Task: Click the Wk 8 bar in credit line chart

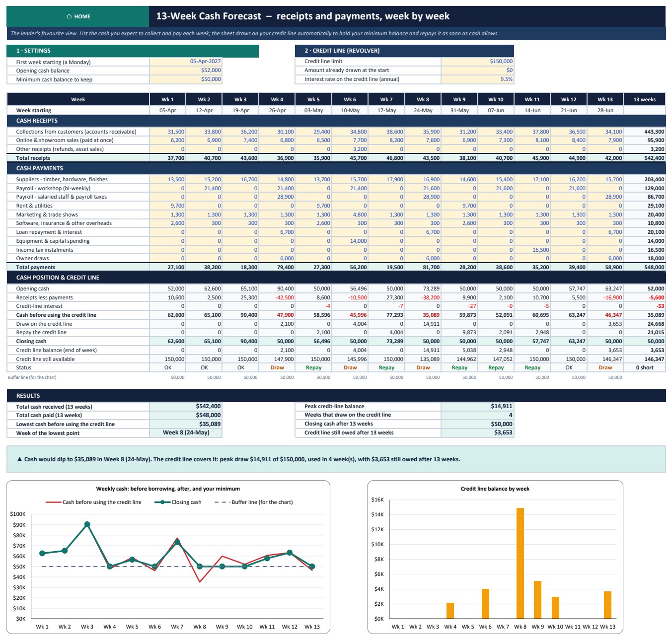Action: (x=520, y=563)
